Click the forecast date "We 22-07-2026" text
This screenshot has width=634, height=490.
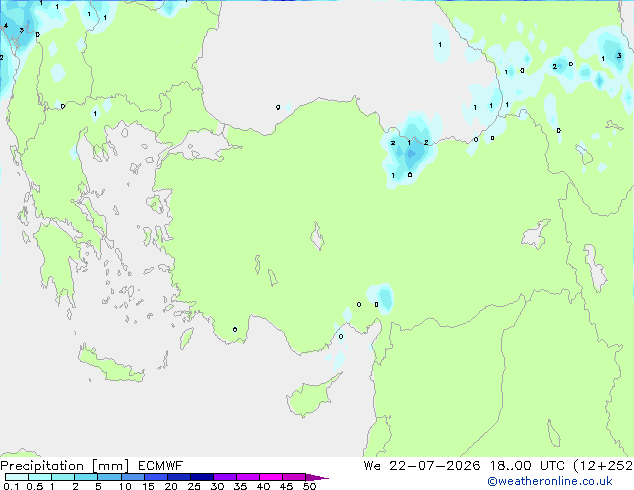coord(422,466)
